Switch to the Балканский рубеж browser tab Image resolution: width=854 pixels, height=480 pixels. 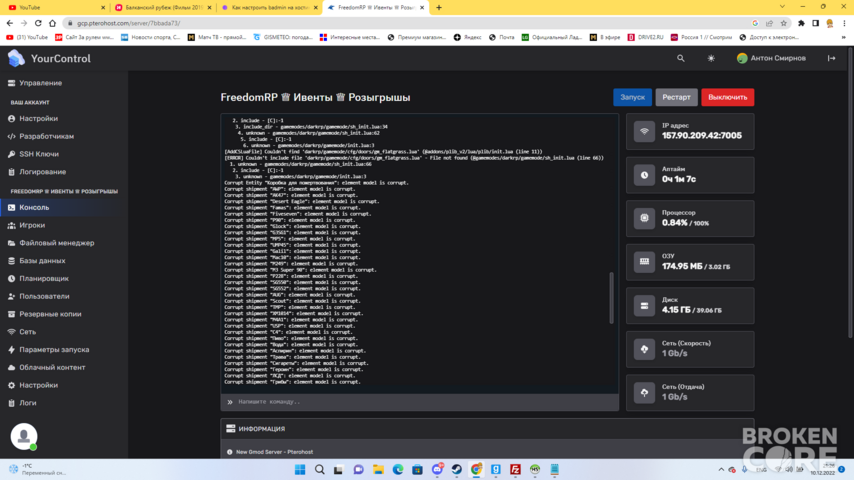(x=163, y=8)
